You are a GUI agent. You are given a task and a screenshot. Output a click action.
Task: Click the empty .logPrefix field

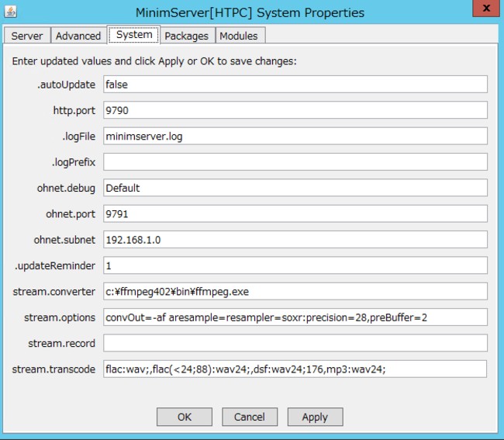[295, 161]
